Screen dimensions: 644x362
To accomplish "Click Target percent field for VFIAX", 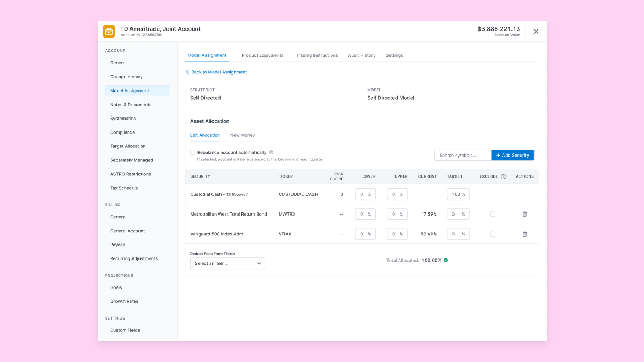I will pyautogui.click(x=458, y=234).
